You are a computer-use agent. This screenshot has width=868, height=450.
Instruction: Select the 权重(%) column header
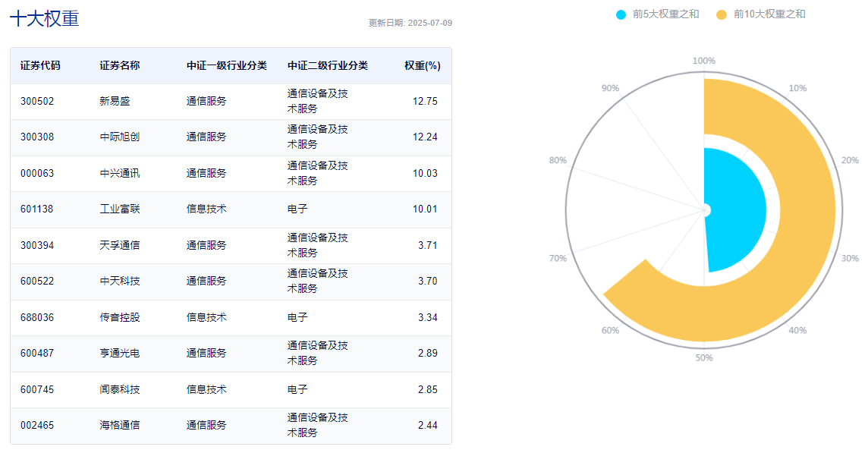[423, 65]
